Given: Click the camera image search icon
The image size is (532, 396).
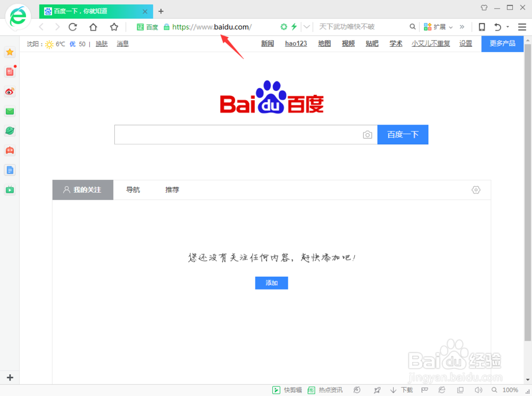Looking at the screenshot, I should (368, 135).
